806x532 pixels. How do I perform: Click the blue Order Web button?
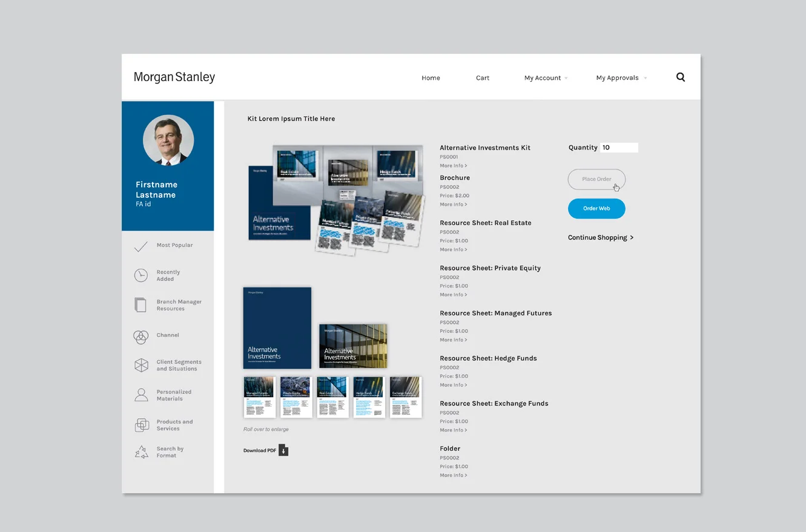(596, 209)
